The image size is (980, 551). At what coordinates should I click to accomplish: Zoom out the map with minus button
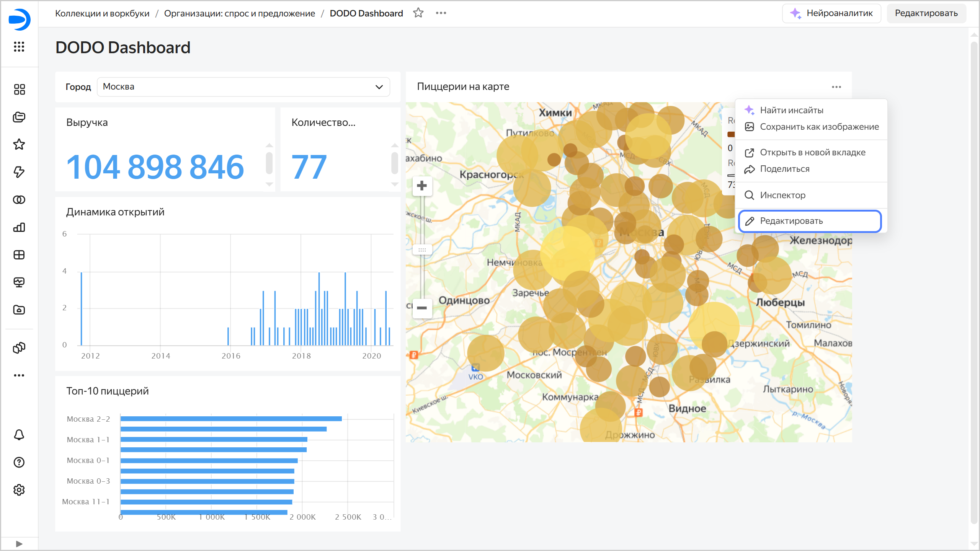(x=422, y=308)
